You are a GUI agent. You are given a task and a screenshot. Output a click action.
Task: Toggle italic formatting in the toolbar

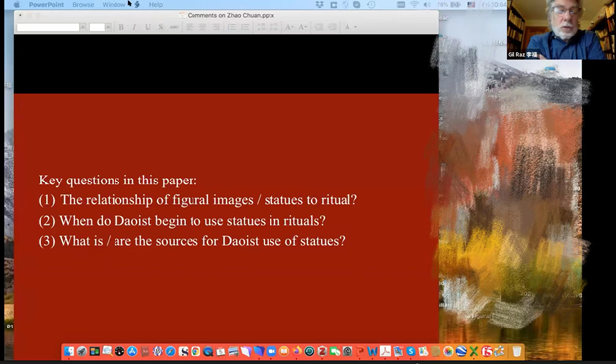(x=134, y=27)
